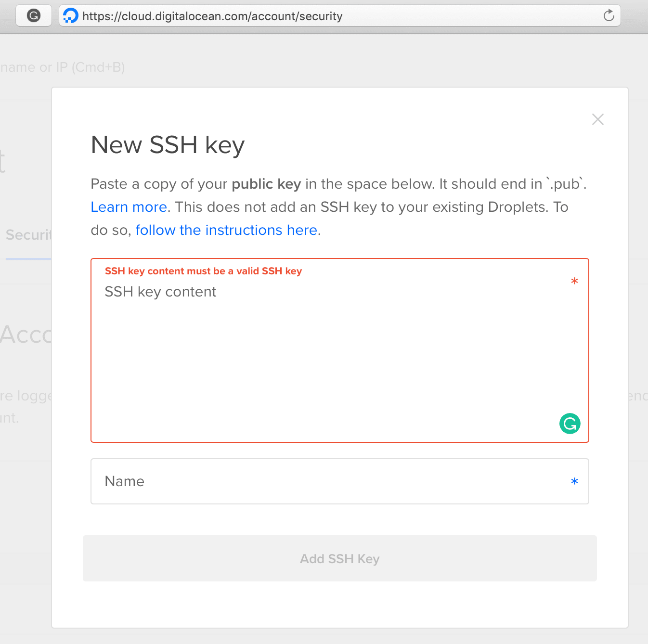This screenshot has height=644, width=648.
Task: Click the New SSH key dialog heading
Action: pos(168,145)
